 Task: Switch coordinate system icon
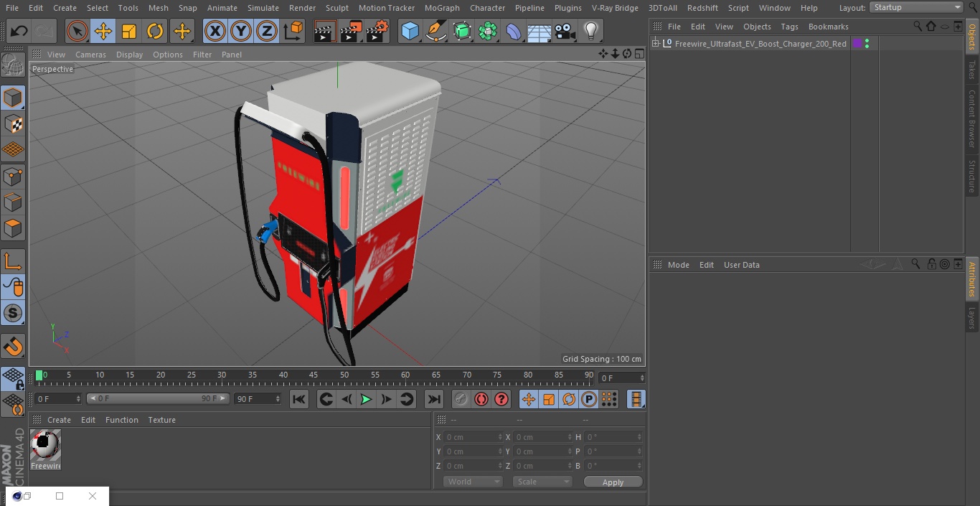pos(293,31)
